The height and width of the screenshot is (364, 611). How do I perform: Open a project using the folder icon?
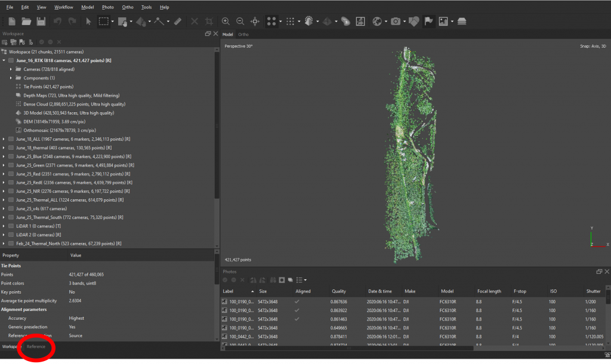[x=26, y=21]
